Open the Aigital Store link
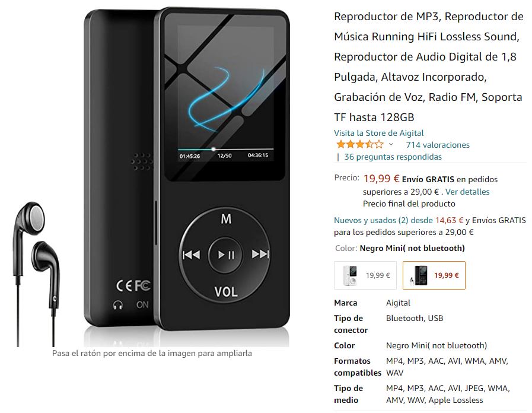 pos(378,133)
